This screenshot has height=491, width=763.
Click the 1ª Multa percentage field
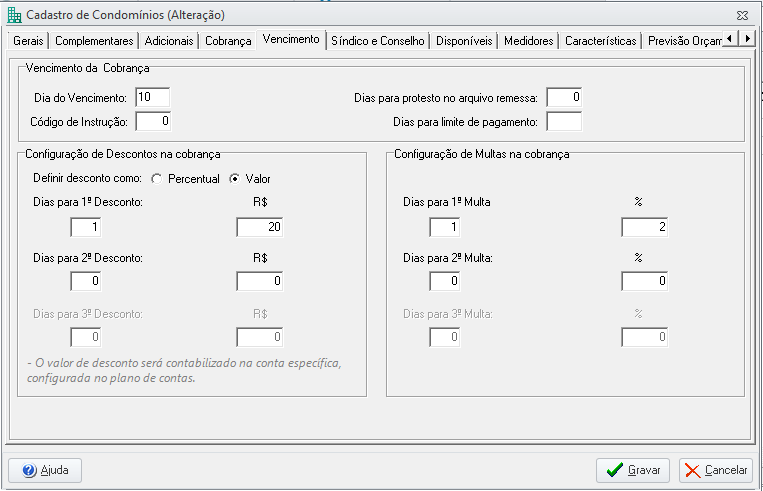[644, 227]
